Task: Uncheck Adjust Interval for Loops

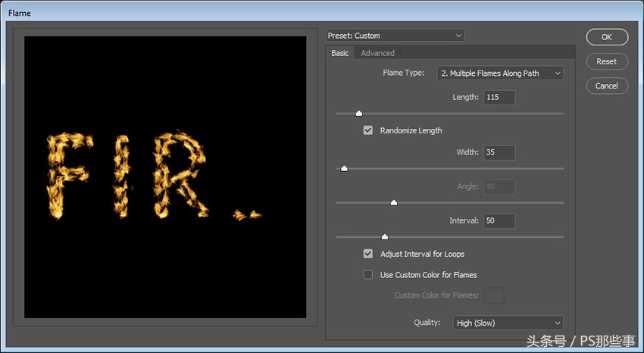Action: point(368,254)
